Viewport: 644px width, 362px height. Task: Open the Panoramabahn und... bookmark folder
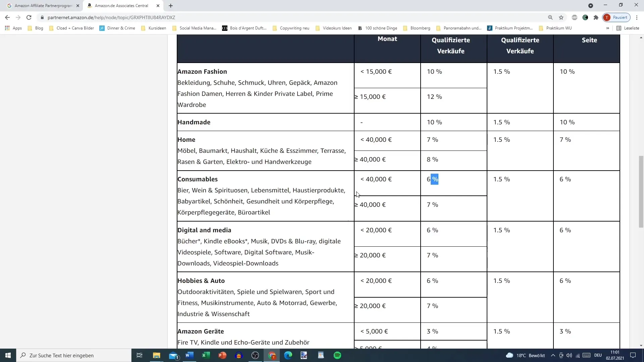(x=459, y=28)
